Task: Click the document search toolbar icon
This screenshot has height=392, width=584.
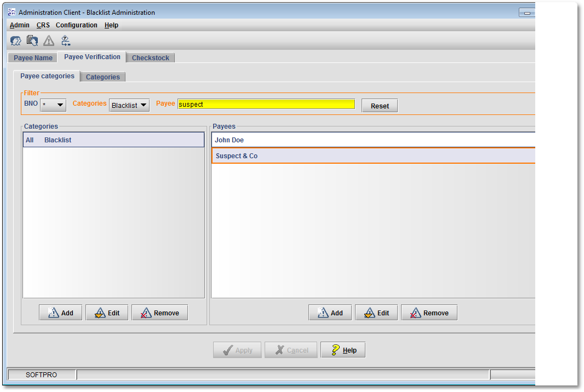Action: tap(32, 41)
